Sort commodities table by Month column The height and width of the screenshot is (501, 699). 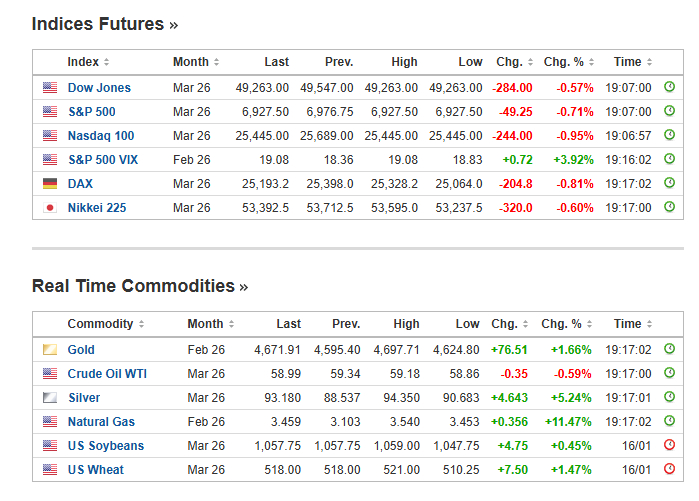click(x=210, y=324)
